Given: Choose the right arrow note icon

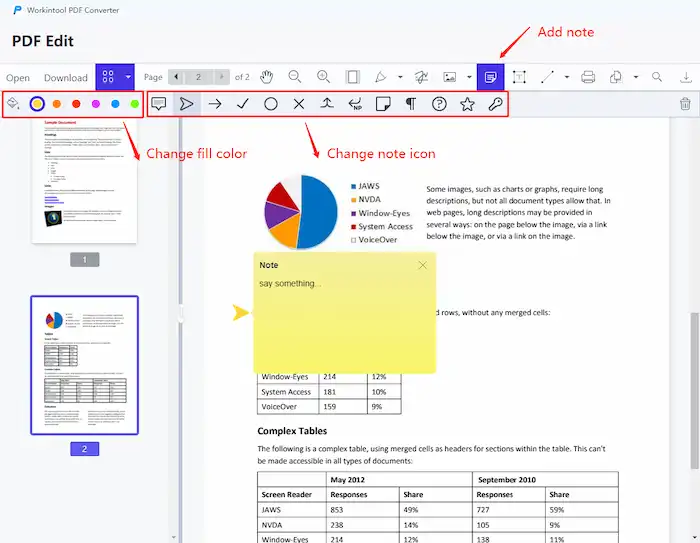Looking at the screenshot, I should (x=215, y=104).
